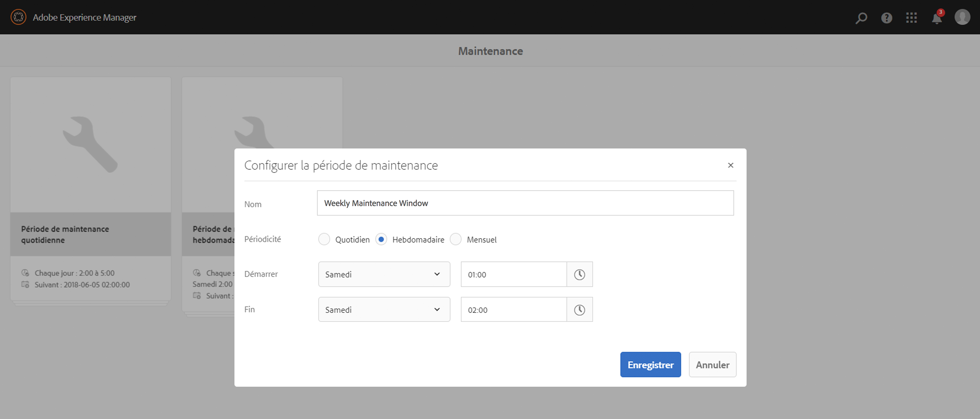Open the clock picker for Fin time
This screenshot has height=419, width=980.
[579, 310]
